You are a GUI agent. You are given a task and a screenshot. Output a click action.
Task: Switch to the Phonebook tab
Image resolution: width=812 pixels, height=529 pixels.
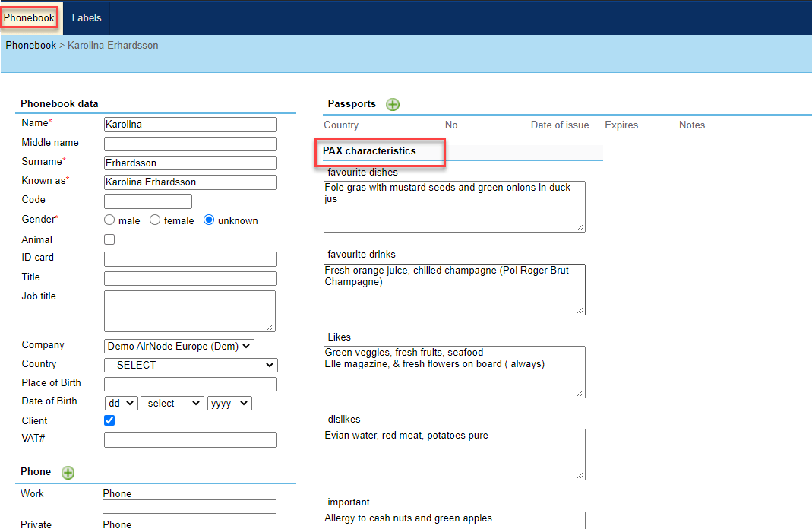click(30, 17)
